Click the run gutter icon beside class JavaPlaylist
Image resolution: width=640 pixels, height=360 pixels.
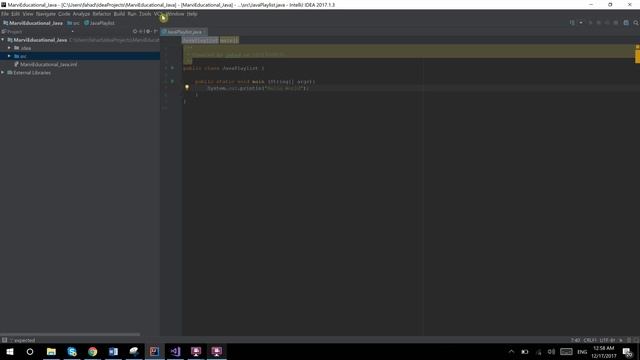pyautogui.click(x=172, y=68)
